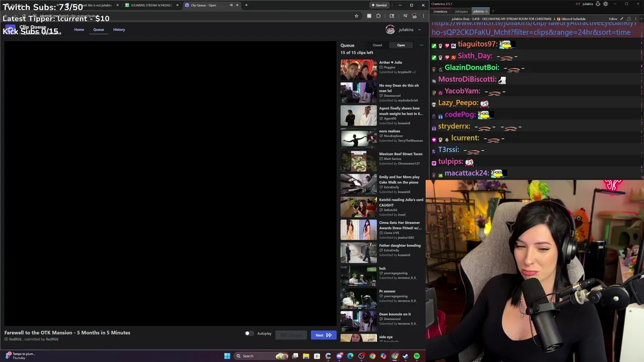The height and width of the screenshot is (362, 644).
Task: Open the Home tab in Clip Queue
Action: (79, 29)
